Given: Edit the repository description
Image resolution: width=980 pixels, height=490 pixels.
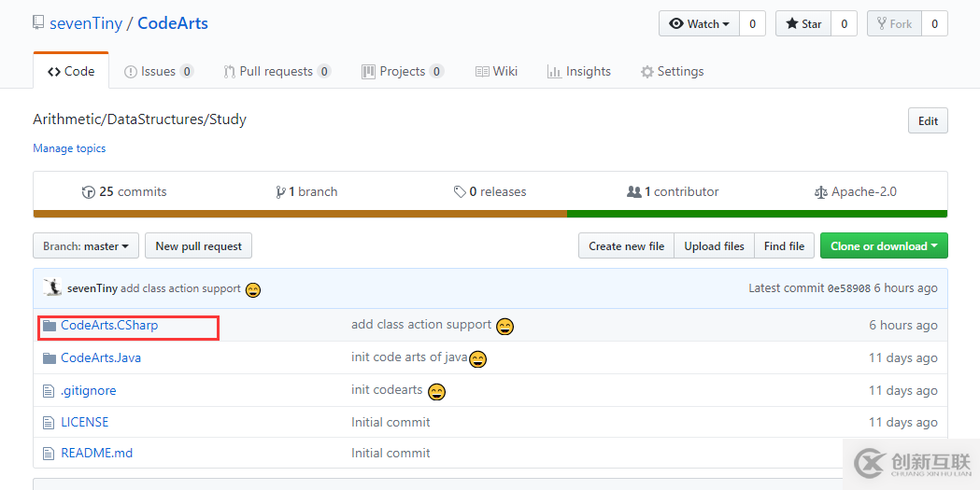Looking at the screenshot, I should (x=928, y=121).
